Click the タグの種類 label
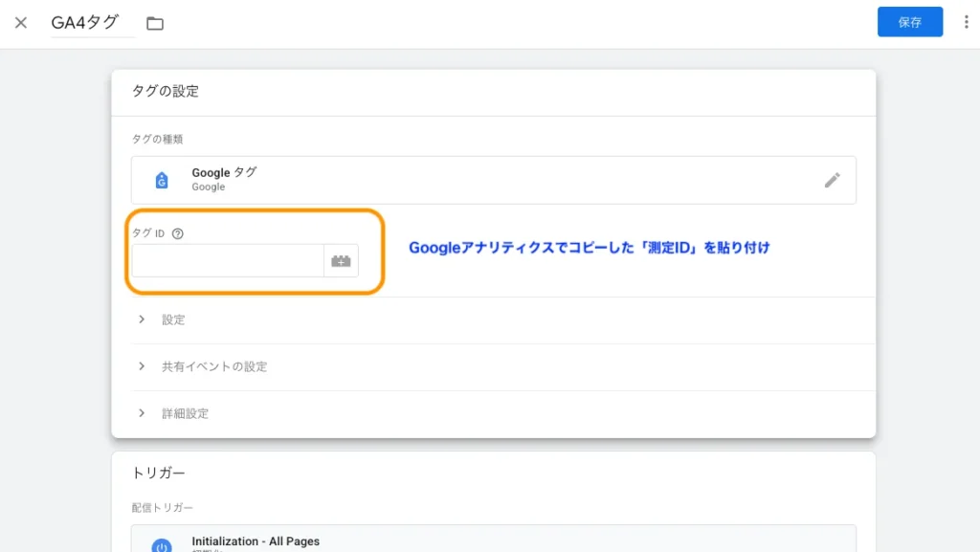980x552 pixels. (x=158, y=139)
